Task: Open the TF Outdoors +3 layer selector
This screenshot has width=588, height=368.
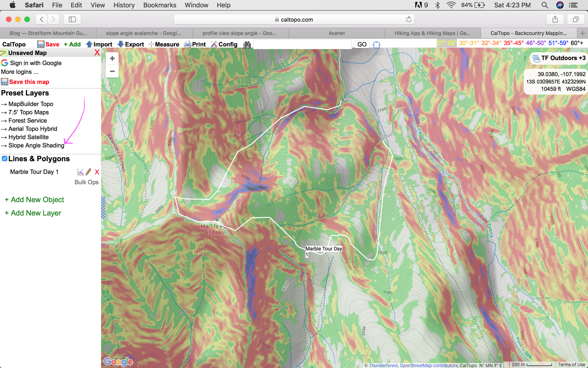Action: (x=559, y=58)
